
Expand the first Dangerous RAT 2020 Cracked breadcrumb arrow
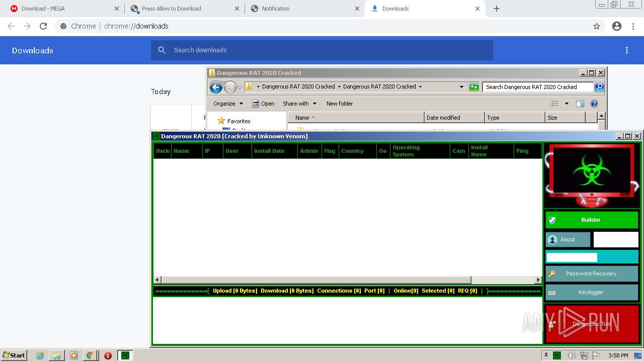click(339, 86)
